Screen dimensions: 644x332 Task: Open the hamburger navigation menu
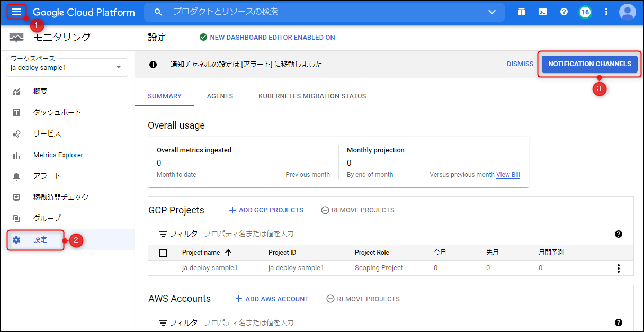[x=16, y=12]
